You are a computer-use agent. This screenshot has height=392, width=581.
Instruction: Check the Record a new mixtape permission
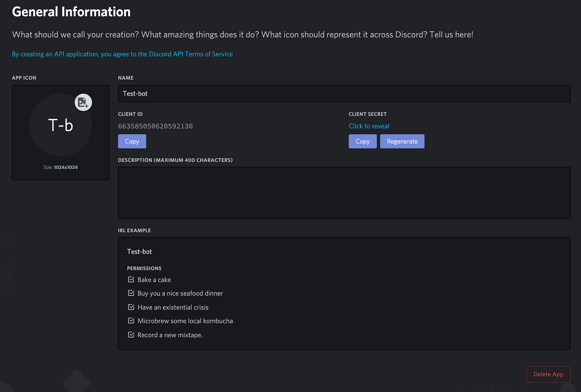point(131,334)
